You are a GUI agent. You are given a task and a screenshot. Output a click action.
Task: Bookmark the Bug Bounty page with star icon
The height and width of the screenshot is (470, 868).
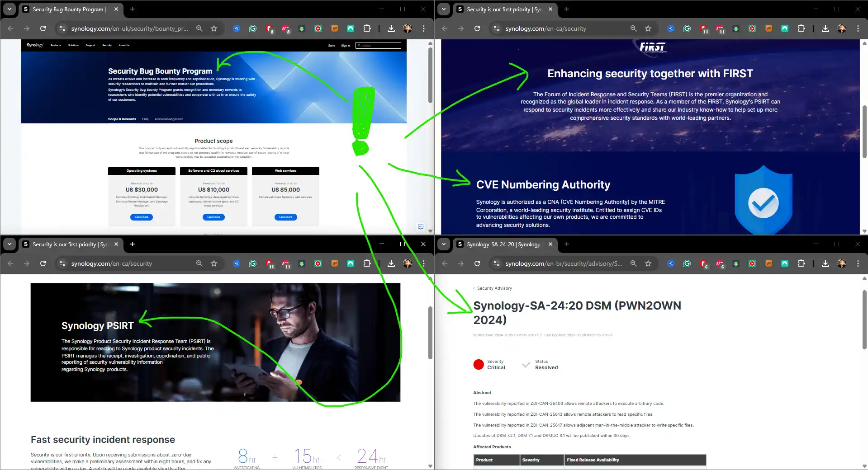[x=214, y=28]
